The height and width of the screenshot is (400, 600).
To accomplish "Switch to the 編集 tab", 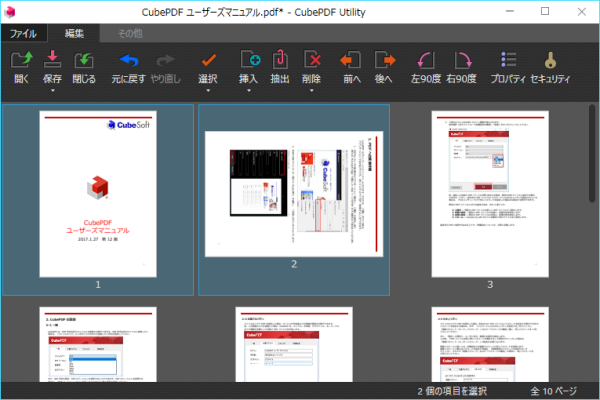I will pyautogui.click(x=74, y=33).
